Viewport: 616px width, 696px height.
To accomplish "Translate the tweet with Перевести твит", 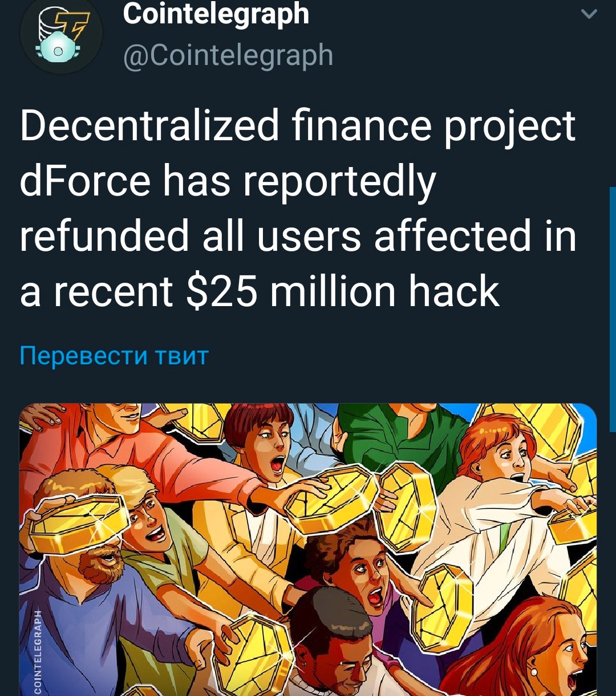I will tap(114, 356).
